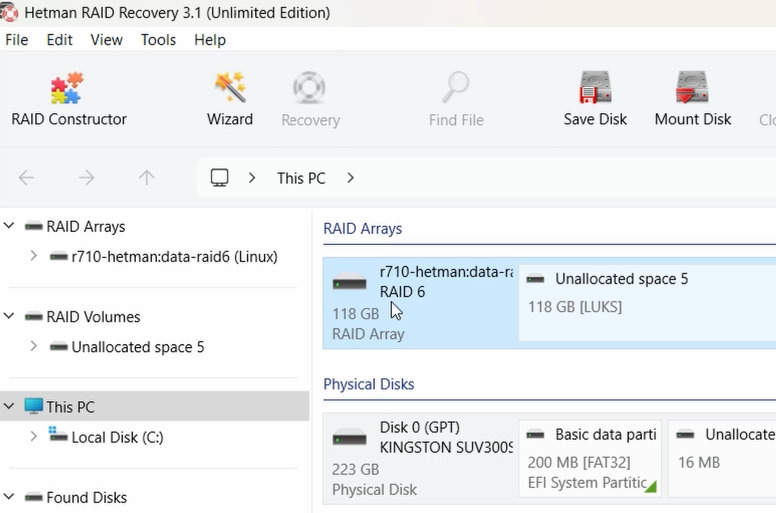Click the Found Disks tree drive icon
Screen dimensions: 776x513
tap(34, 497)
